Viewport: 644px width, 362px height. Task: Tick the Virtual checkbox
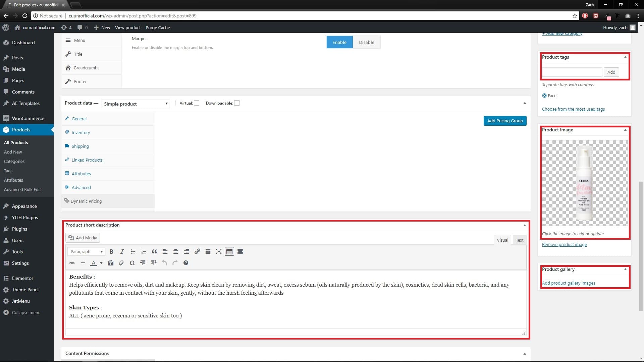(x=197, y=103)
